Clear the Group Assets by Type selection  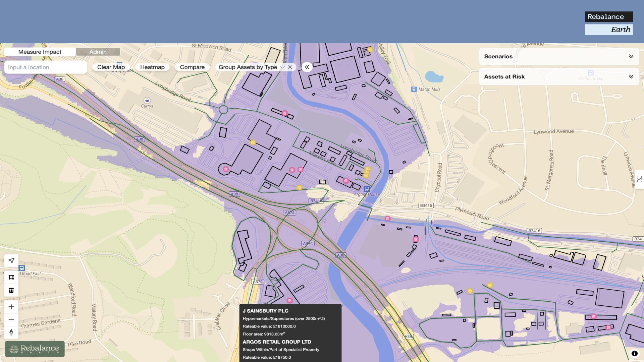pyautogui.click(x=290, y=67)
